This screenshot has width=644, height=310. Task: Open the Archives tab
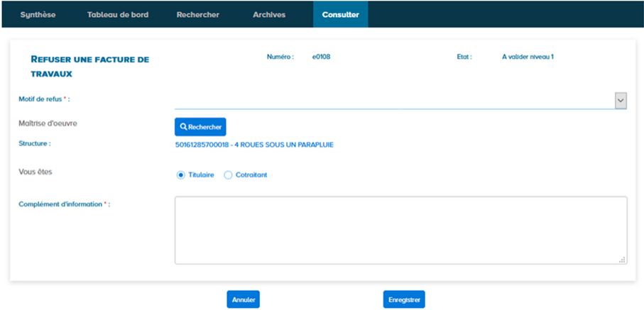click(269, 15)
